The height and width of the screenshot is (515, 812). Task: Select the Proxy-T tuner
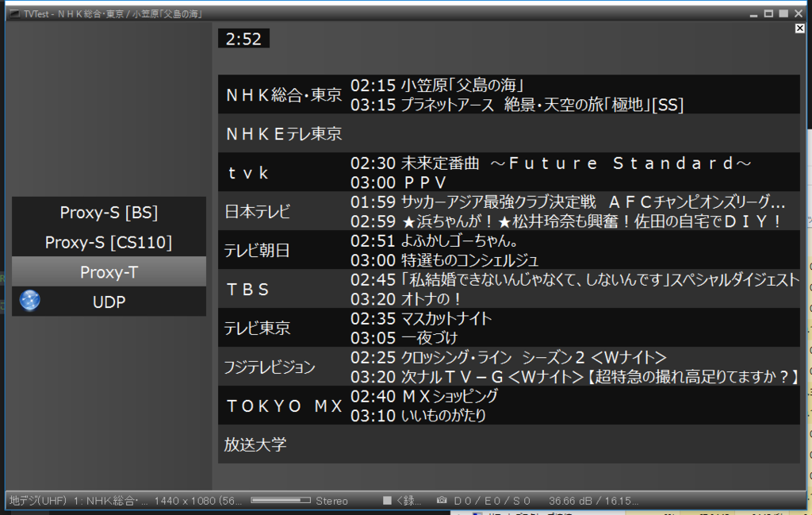tap(109, 272)
